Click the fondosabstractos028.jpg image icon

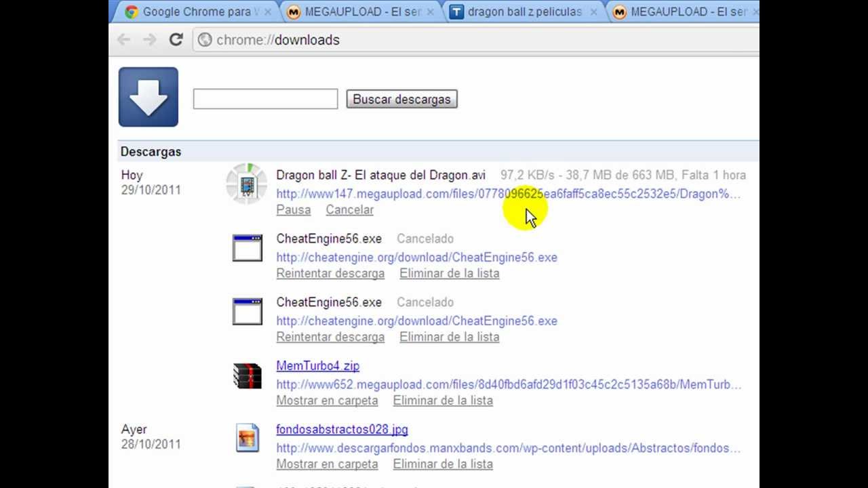point(248,438)
